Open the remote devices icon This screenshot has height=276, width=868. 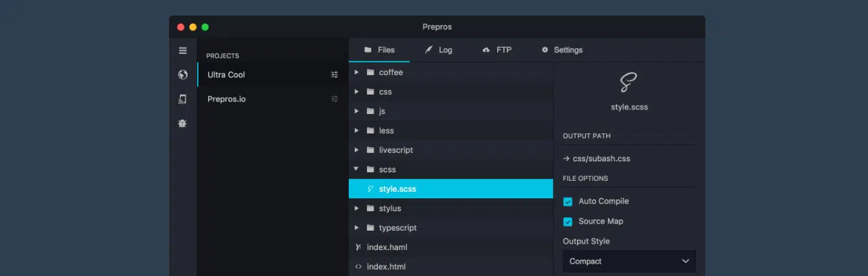pos(183,99)
